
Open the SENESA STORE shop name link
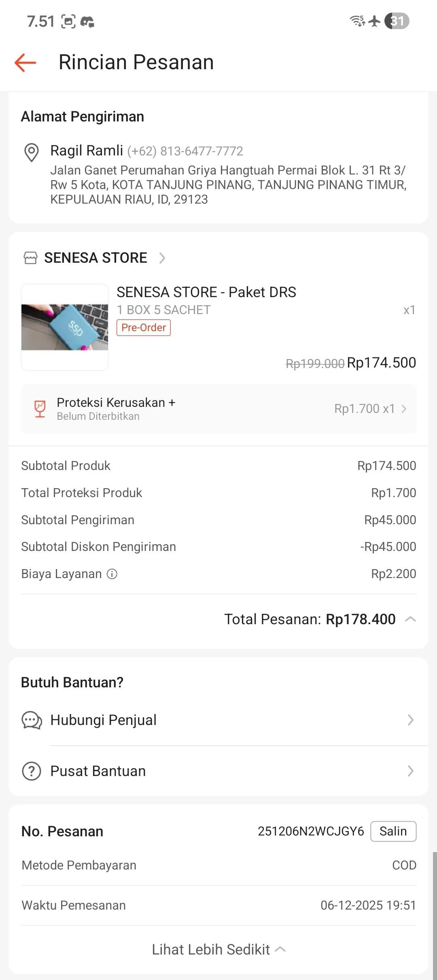95,258
